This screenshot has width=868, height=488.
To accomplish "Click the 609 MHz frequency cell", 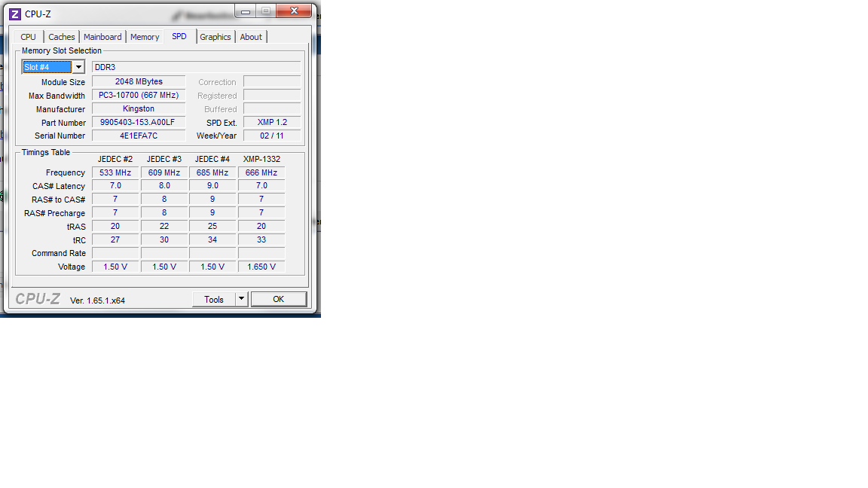I will click(164, 172).
